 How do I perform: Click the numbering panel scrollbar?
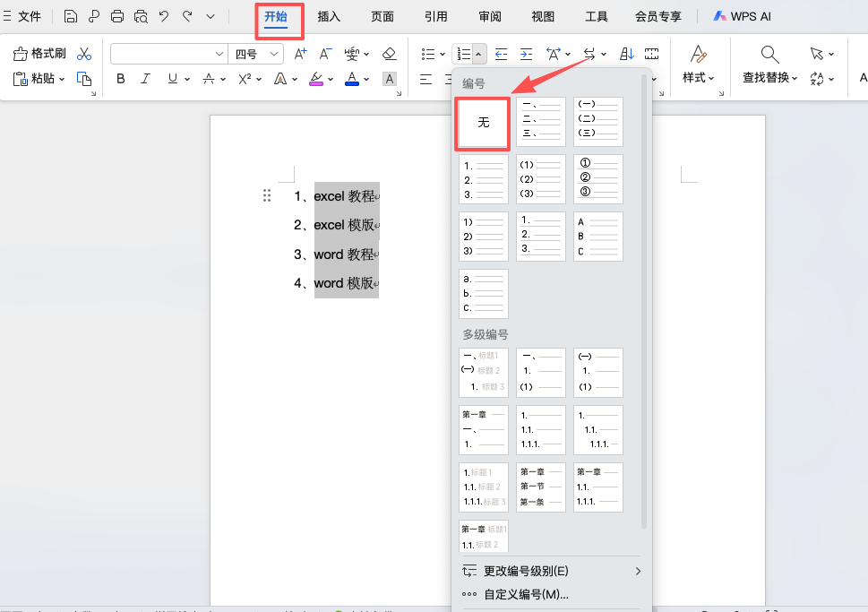click(x=644, y=302)
